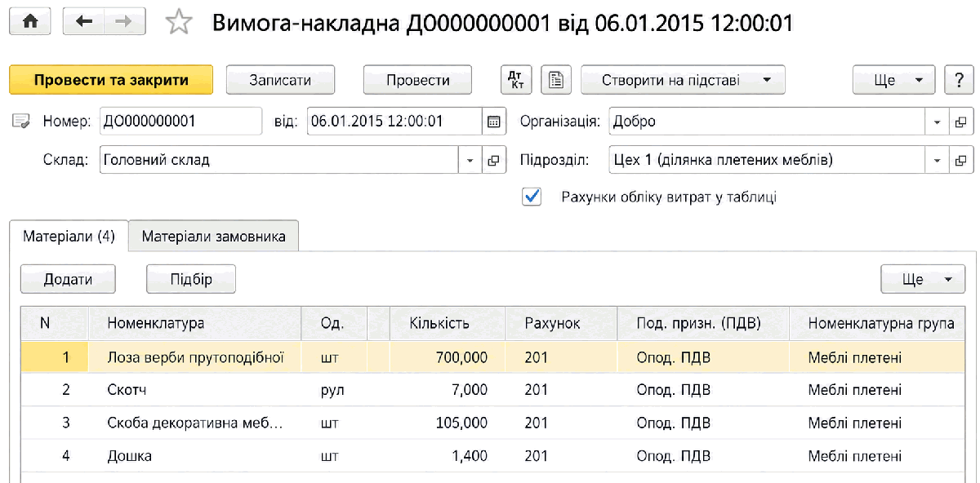The width and height of the screenshot is (980, 483).
Task: Open calendar picker for date field
Action: pos(493,122)
